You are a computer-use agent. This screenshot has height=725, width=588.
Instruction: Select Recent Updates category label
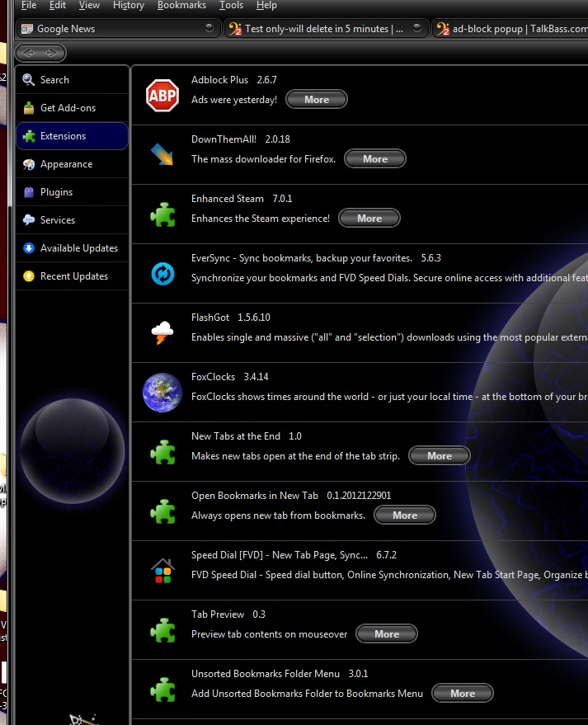coord(74,276)
